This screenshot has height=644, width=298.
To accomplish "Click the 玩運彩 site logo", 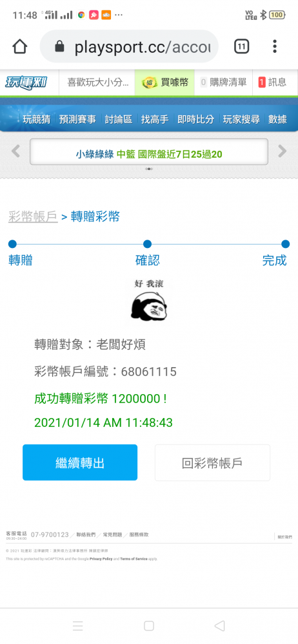I will coord(26,82).
